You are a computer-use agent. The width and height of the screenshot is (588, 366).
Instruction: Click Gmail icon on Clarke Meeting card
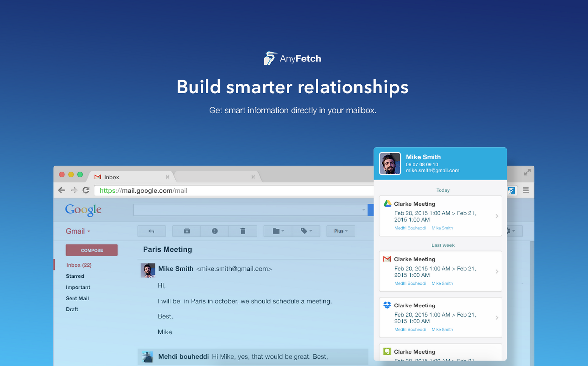tap(387, 259)
